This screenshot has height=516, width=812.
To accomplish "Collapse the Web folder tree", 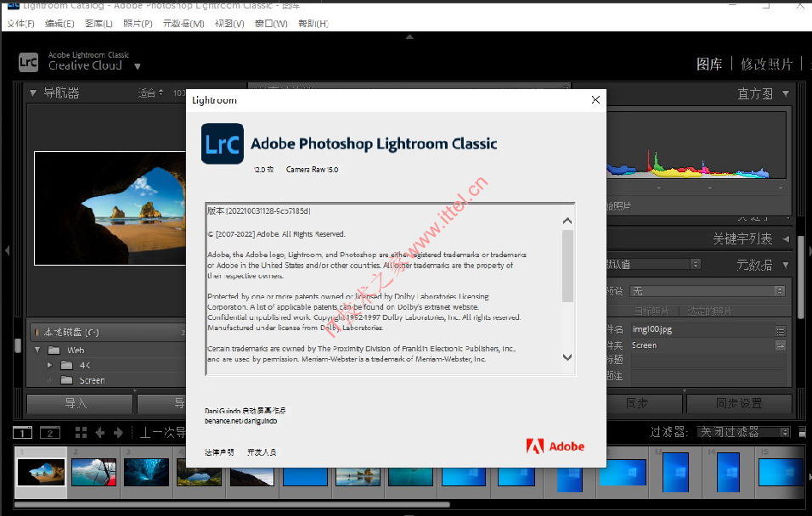I will (x=37, y=350).
